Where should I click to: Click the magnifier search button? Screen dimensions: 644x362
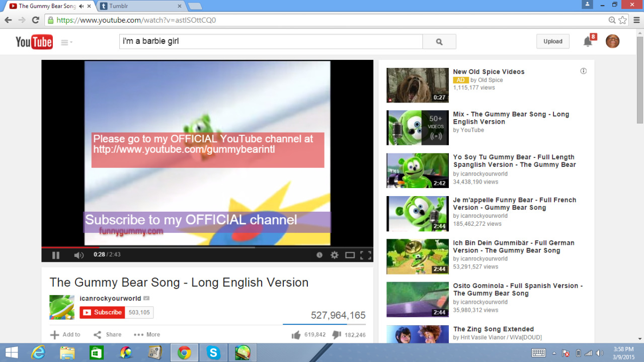point(439,42)
